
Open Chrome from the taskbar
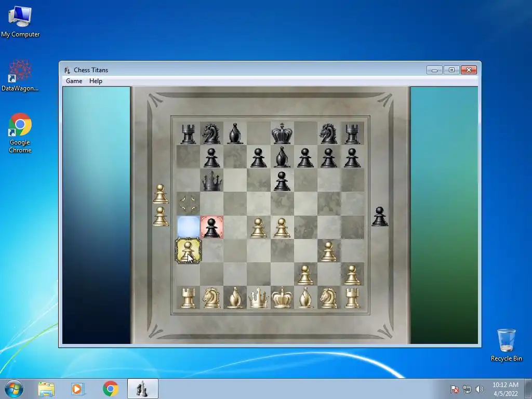(x=110, y=389)
